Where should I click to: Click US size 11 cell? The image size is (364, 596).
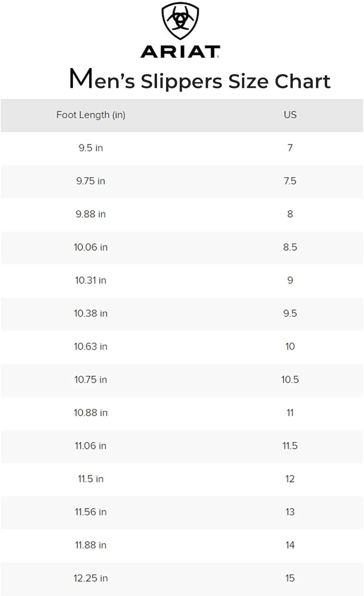pyautogui.click(x=290, y=413)
